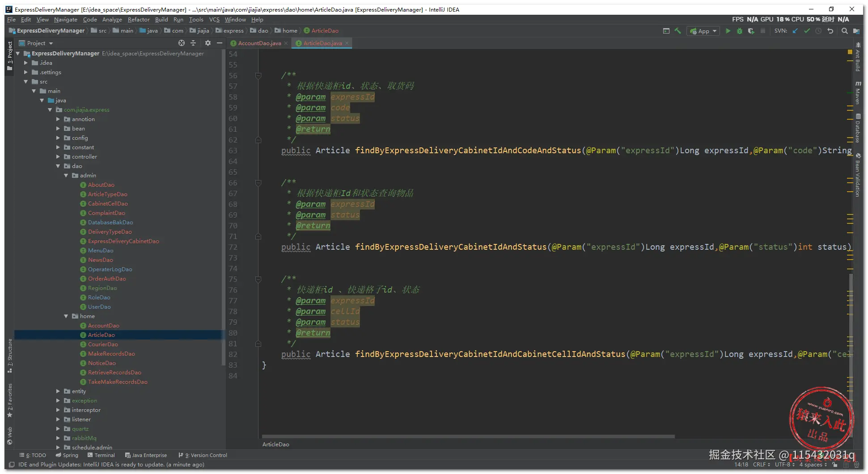Open the Database side panel
868x474 pixels.
pos(858,128)
